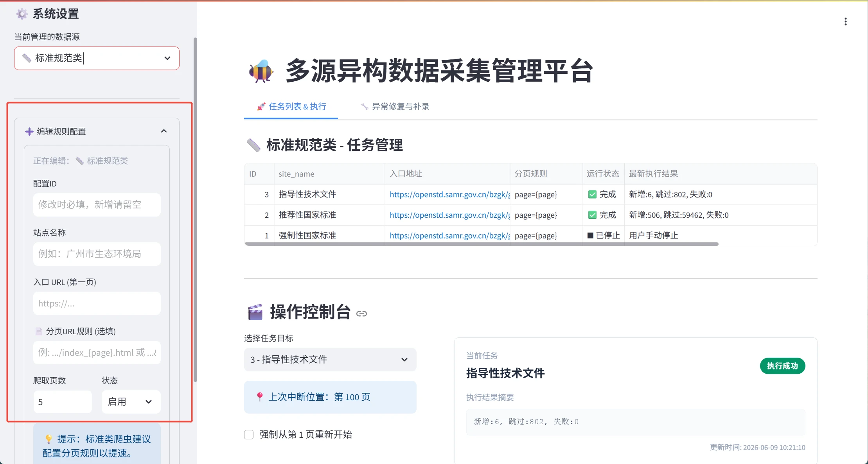Click the green check icon in row 2
The height and width of the screenshot is (464, 868).
(592, 215)
